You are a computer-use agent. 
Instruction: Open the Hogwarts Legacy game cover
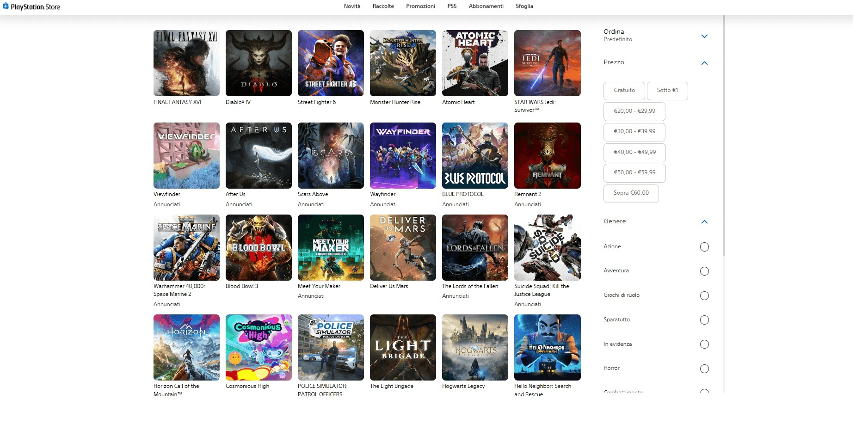pos(475,347)
